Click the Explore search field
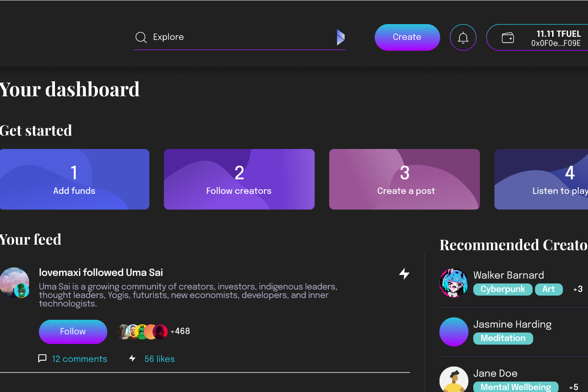 point(239,37)
